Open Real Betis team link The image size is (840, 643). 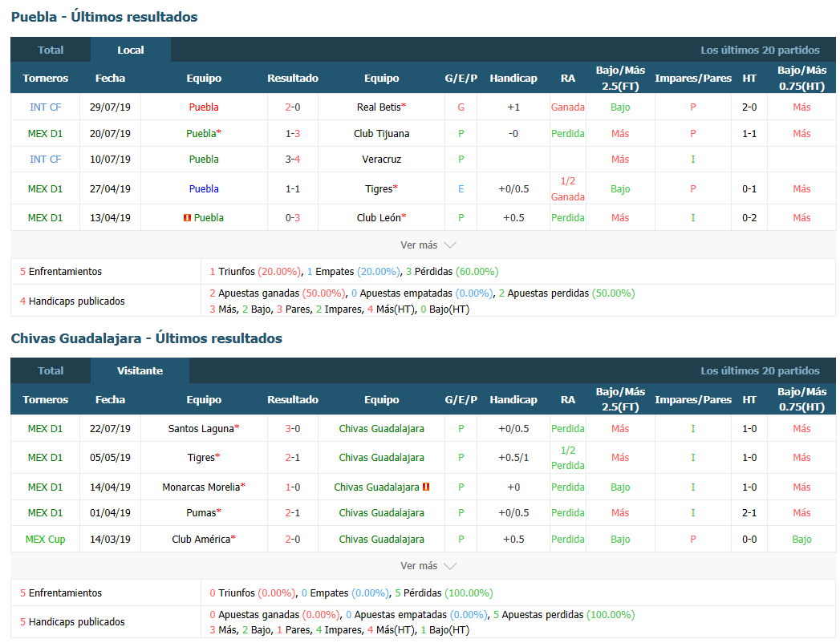[x=379, y=107]
